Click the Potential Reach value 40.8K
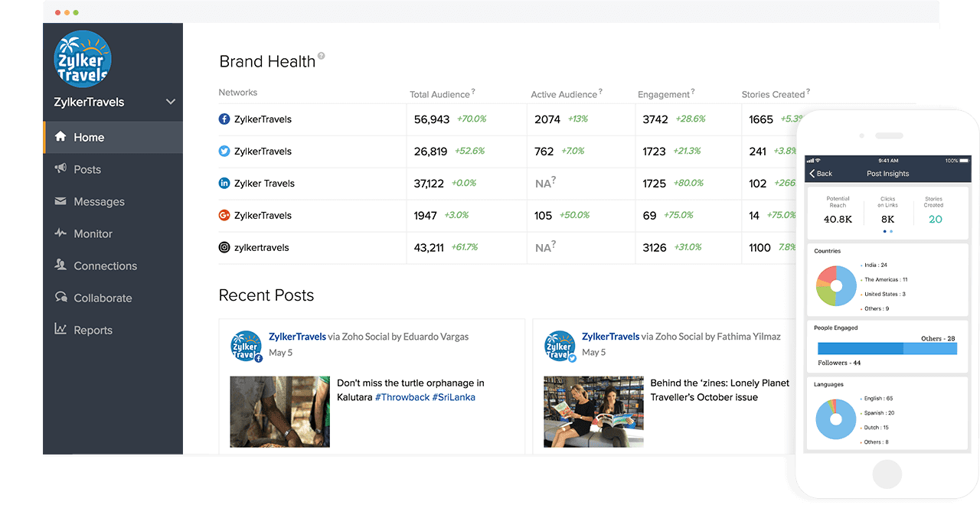 pyautogui.click(x=838, y=219)
